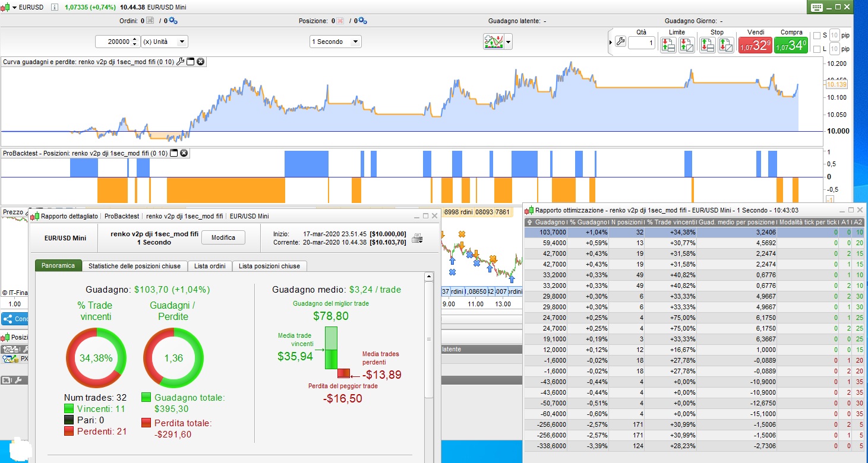The image size is (868, 463).
Task: Switch to the Lista ordini tab
Action: click(211, 266)
